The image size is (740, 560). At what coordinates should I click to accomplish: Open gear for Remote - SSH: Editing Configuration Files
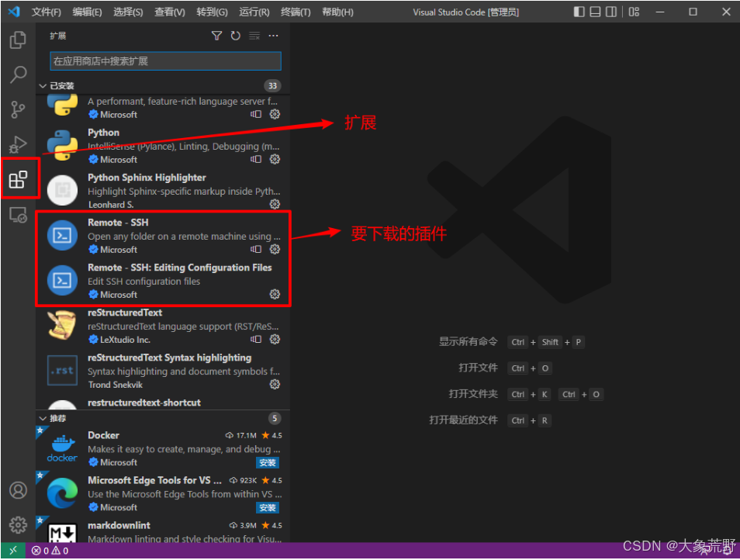pos(275,295)
